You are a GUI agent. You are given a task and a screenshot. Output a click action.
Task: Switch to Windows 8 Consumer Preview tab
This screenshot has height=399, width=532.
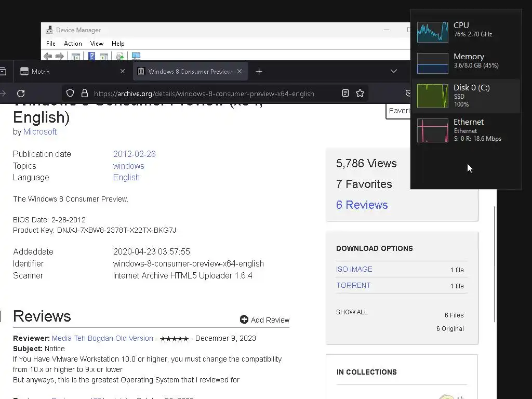pos(190,71)
